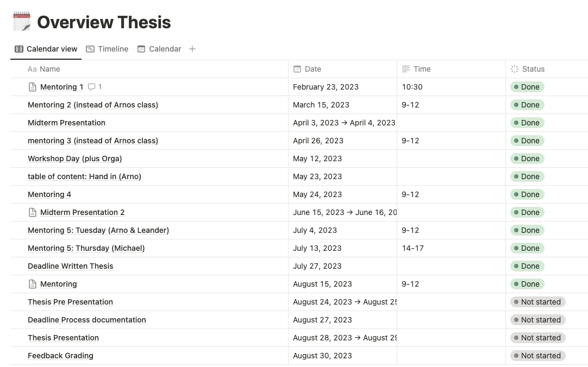Open the Deadline Written Thesis page

point(71,266)
